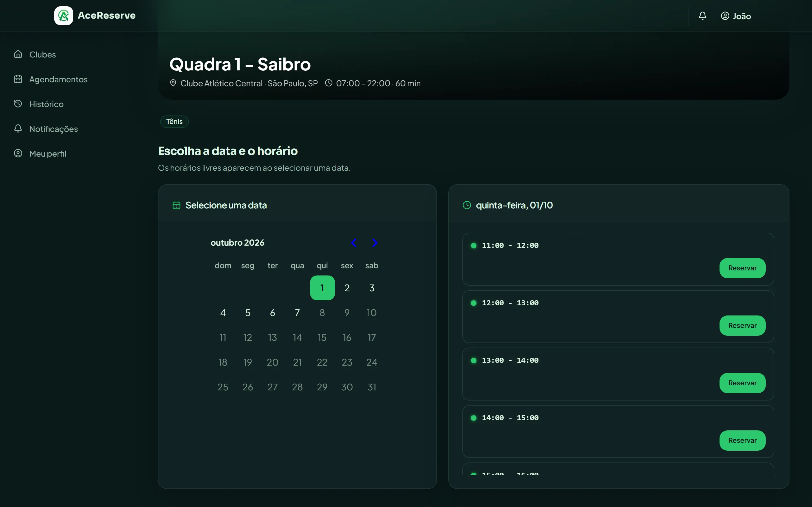The width and height of the screenshot is (812, 507).
Task: Click the Meu perfil user icon in sidebar
Action: [x=18, y=153]
